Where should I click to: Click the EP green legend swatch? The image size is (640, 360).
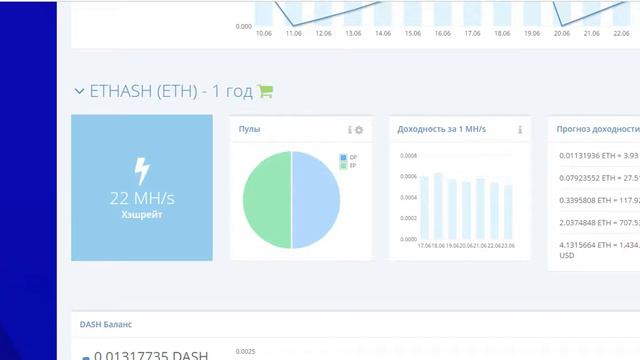coord(343,166)
